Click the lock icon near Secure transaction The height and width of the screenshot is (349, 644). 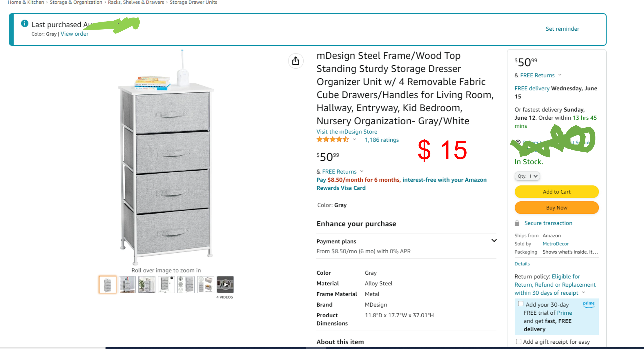point(517,223)
